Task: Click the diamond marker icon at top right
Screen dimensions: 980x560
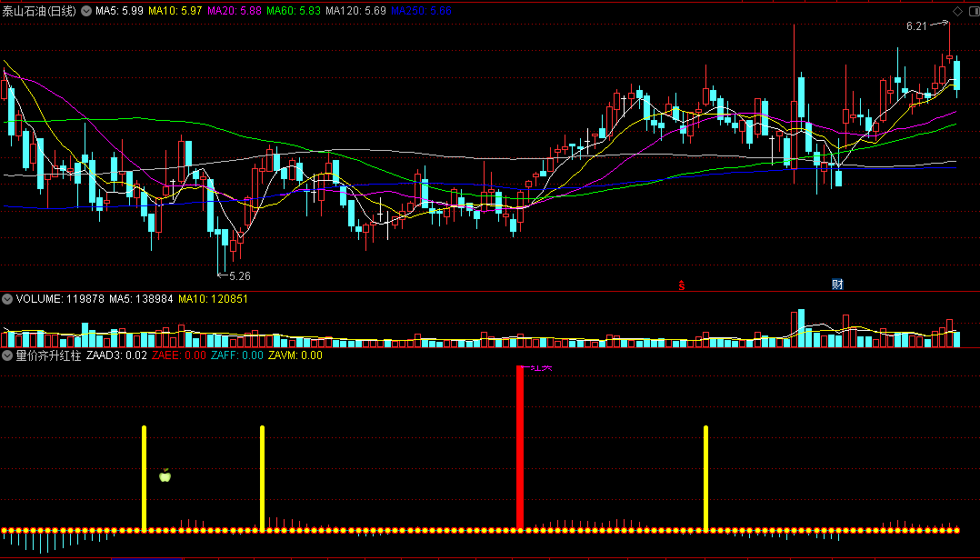Action: 957,11
